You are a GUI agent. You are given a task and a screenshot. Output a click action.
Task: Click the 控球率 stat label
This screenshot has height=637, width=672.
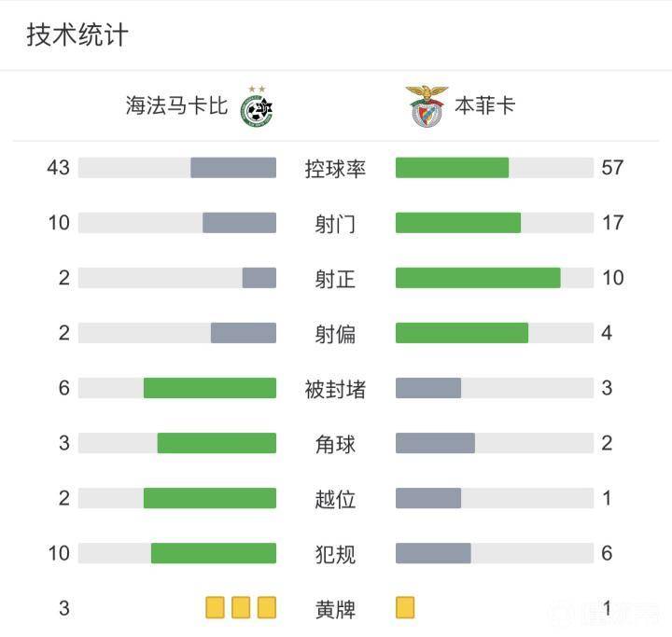tap(335, 169)
